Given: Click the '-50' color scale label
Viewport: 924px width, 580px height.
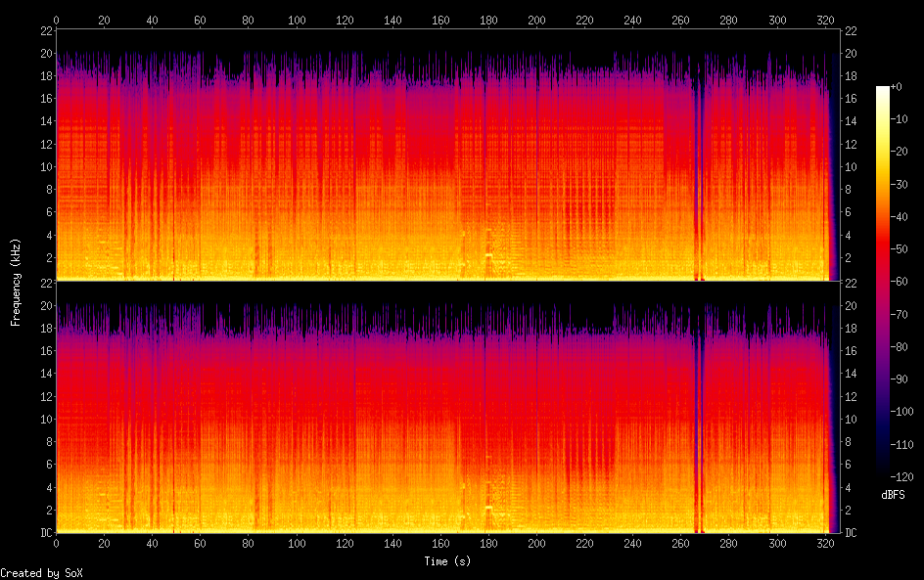Looking at the screenshot, I should click(900, 249).
